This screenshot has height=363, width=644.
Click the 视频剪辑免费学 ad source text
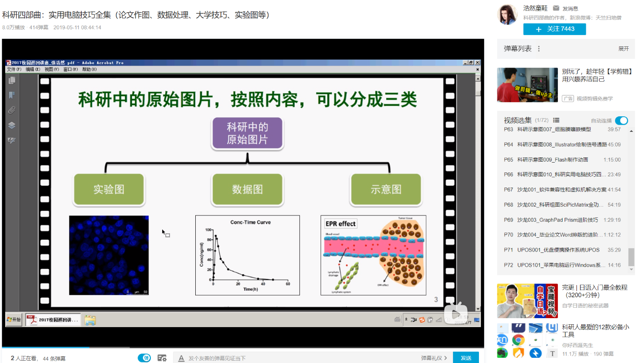click(594, 99)
